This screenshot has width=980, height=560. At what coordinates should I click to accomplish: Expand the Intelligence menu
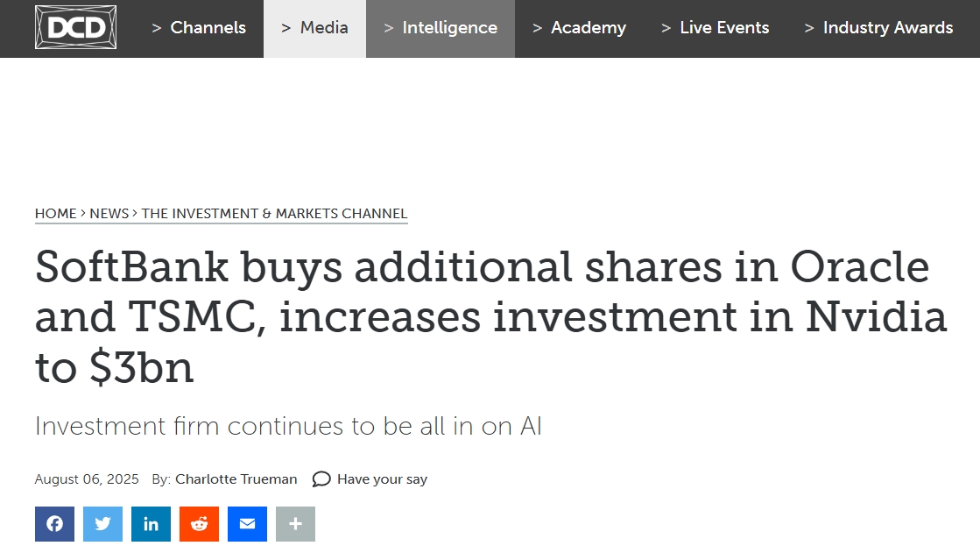[x=440, y=28]
